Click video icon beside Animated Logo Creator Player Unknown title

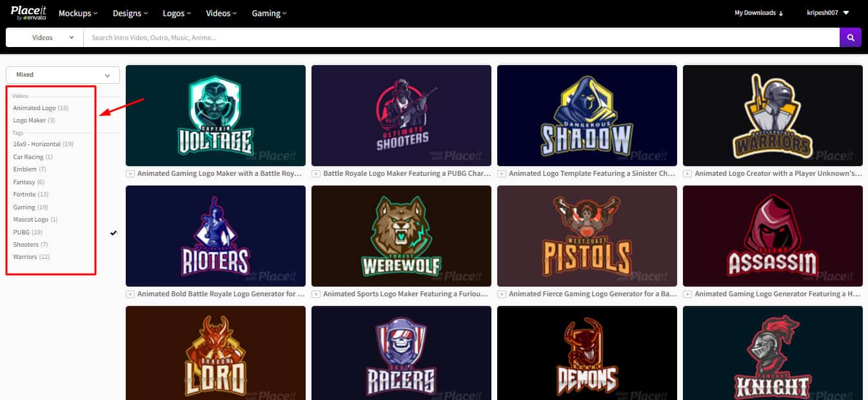click(x=687, y=174)
